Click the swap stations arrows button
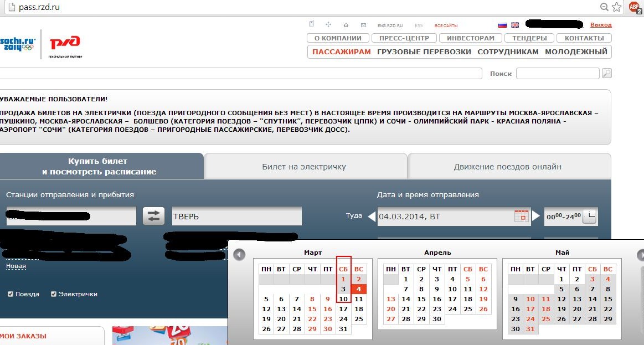644x345 pixels. point(153,216)
